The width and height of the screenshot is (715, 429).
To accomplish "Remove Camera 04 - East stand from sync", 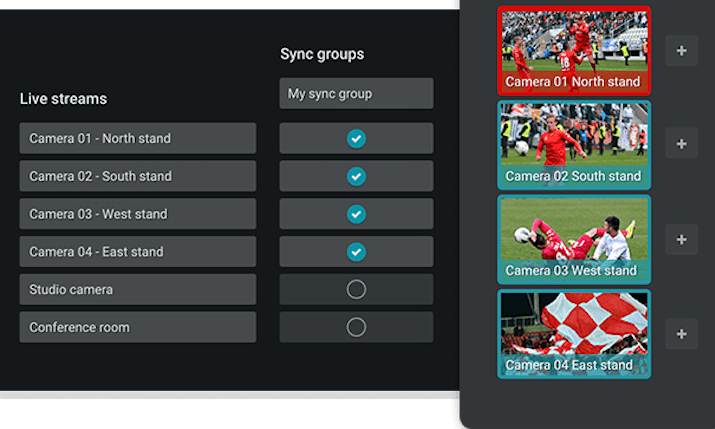I will tap(356, 252).
